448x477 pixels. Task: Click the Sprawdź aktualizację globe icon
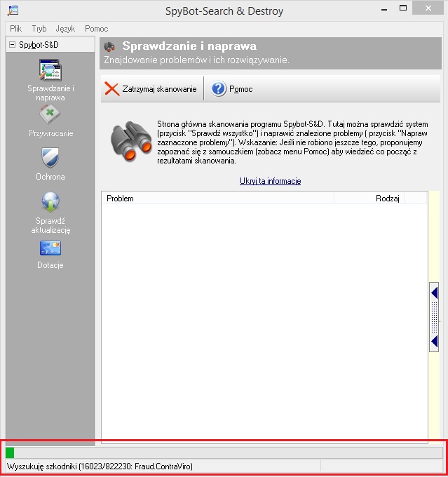[x=50, y=202]
